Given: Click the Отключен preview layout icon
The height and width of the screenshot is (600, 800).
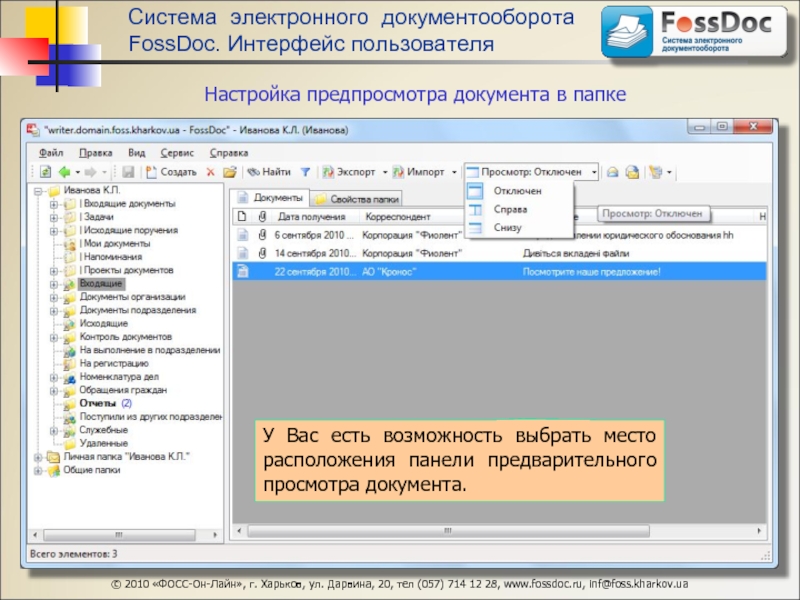Looking at the screenshot, I should pos(475,191).
